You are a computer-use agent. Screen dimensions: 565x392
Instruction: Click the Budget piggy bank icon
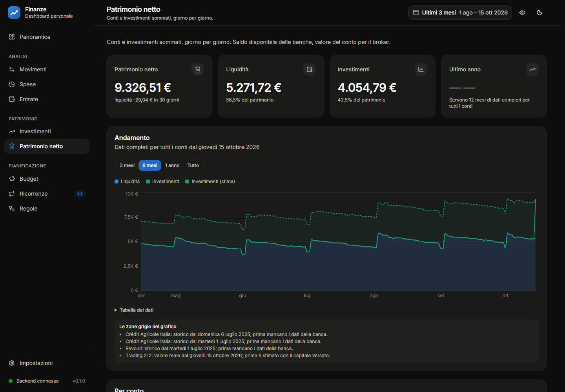point(12,179)
